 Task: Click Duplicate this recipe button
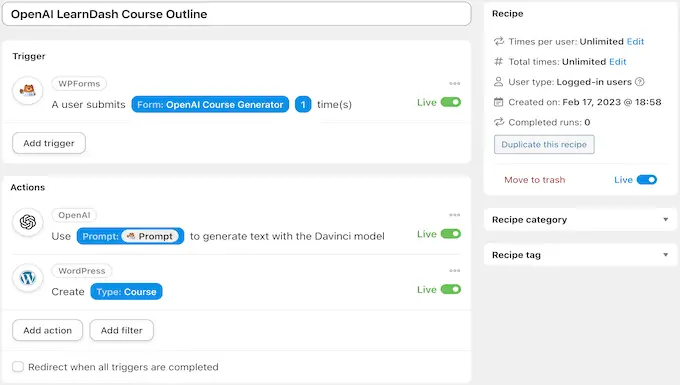click(544, 144)
